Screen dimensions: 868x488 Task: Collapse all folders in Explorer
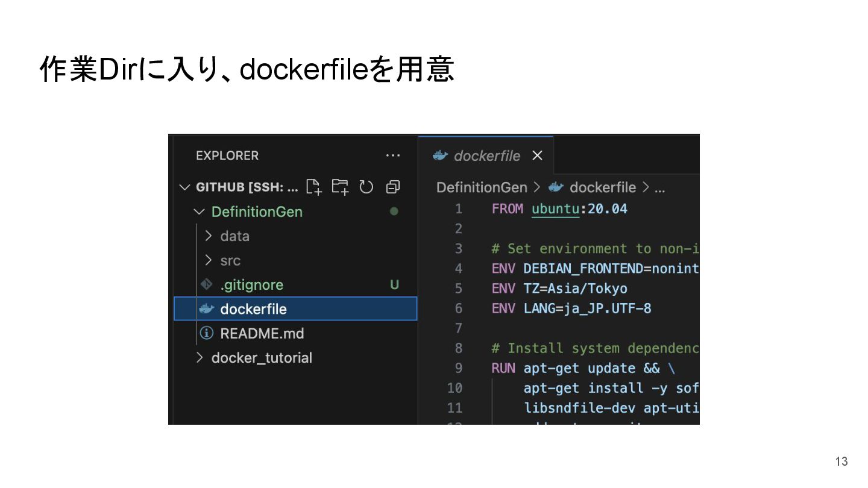pos(393,187)
